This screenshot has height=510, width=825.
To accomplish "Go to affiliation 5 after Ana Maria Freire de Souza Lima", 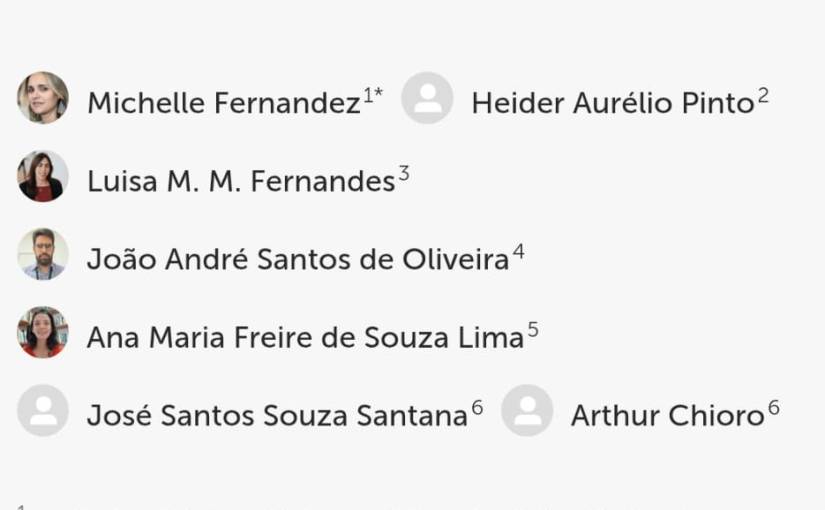I will [533, 330].
